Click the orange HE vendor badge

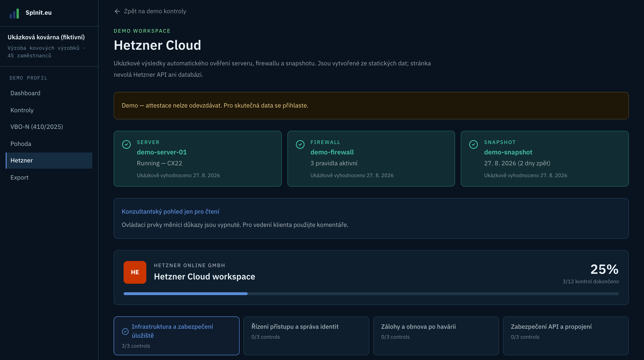135,272
